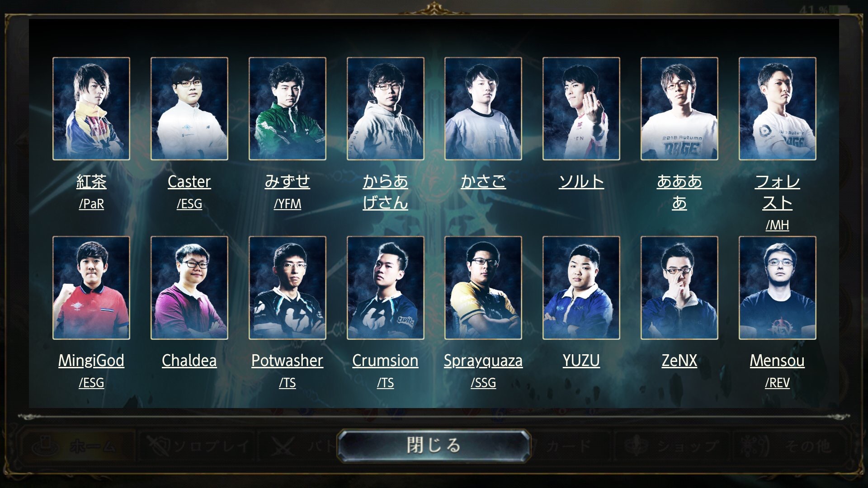
Task: Select the みずせ player portrait
Action: click(x=288, y=108)
